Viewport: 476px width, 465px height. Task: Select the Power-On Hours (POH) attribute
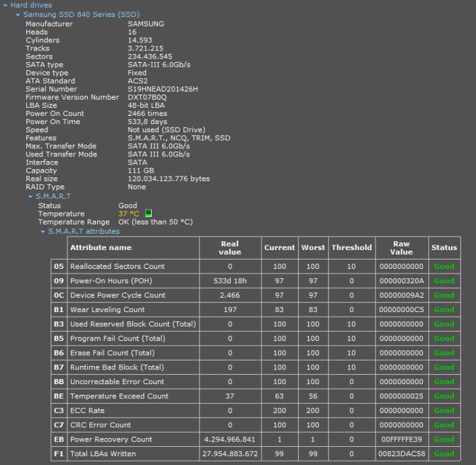click(x=111, y=281)
